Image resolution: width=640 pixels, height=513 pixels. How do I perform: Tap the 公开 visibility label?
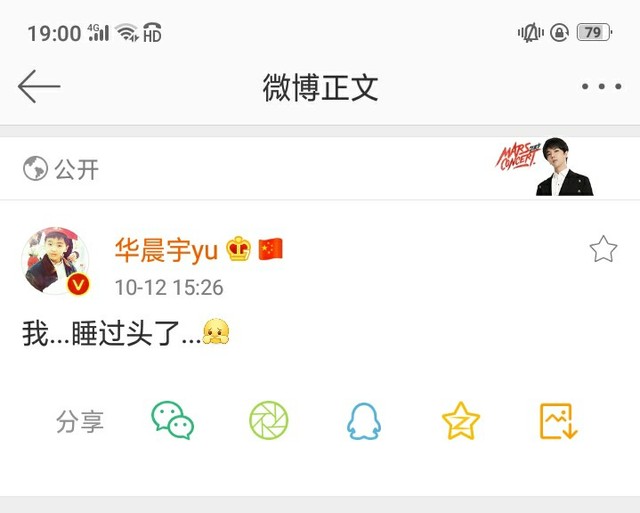click(77, 169)
